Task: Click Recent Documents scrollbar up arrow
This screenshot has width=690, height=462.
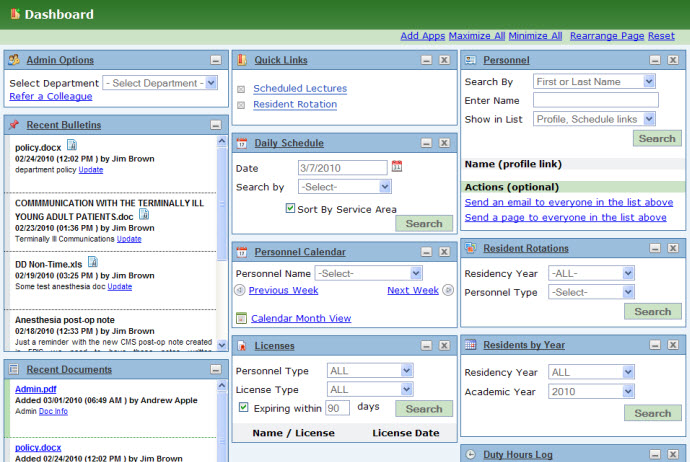Action: 222,385
